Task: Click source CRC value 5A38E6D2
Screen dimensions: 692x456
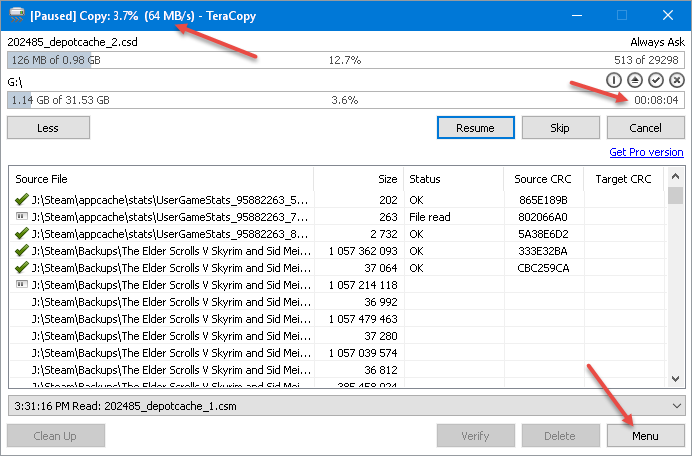Action: (x=543, y=234)
